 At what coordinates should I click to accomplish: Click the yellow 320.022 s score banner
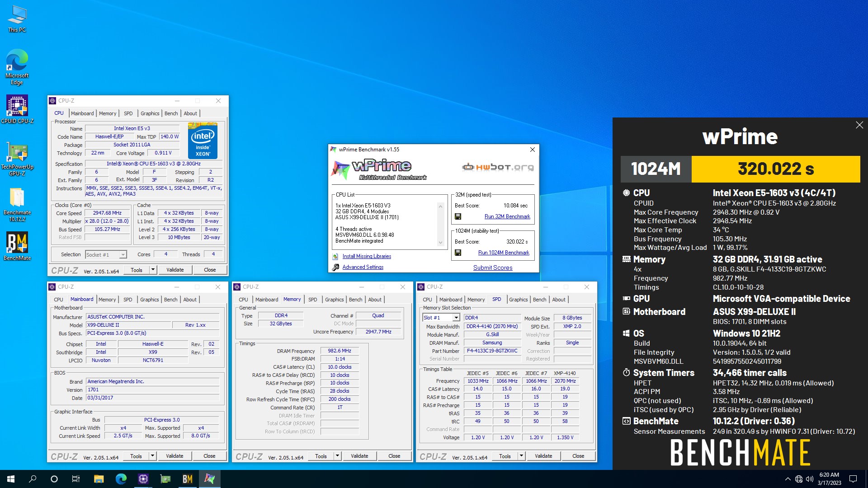tap(776, 169)
